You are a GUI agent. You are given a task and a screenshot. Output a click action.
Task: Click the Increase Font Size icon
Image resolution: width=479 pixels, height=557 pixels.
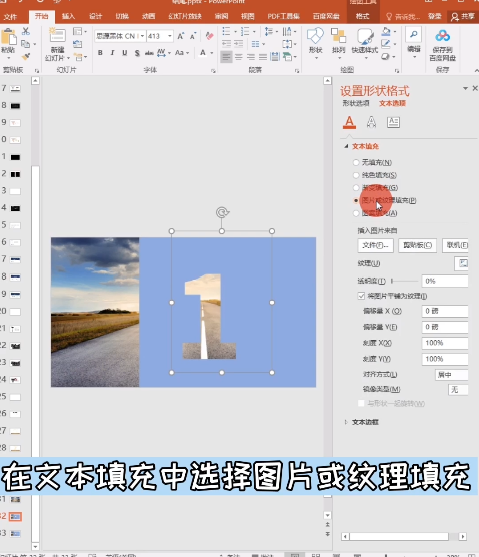(x=181, y=36)
